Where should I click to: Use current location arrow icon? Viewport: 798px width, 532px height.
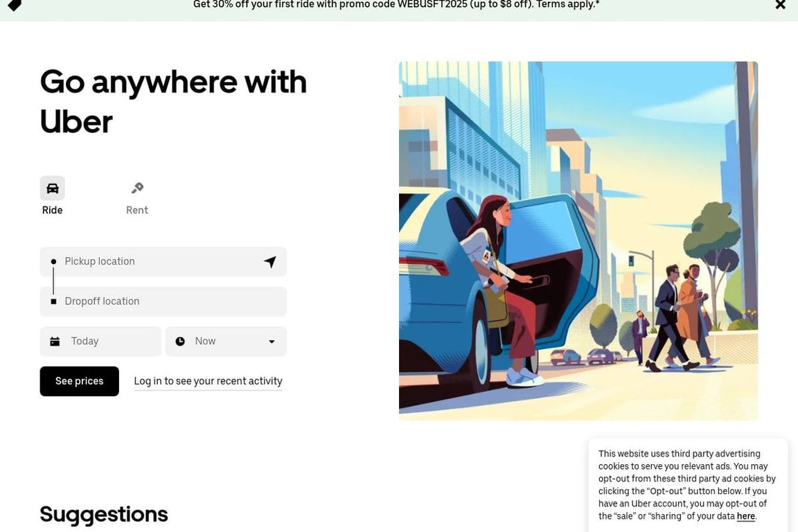pyautogui.click(x=270, y=262)
